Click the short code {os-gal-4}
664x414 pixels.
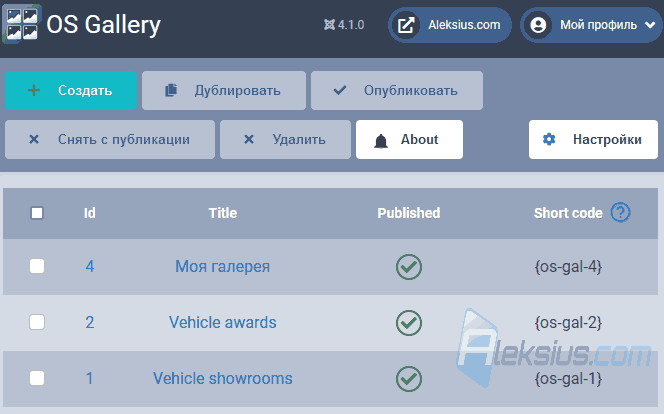tap(568, 267)
